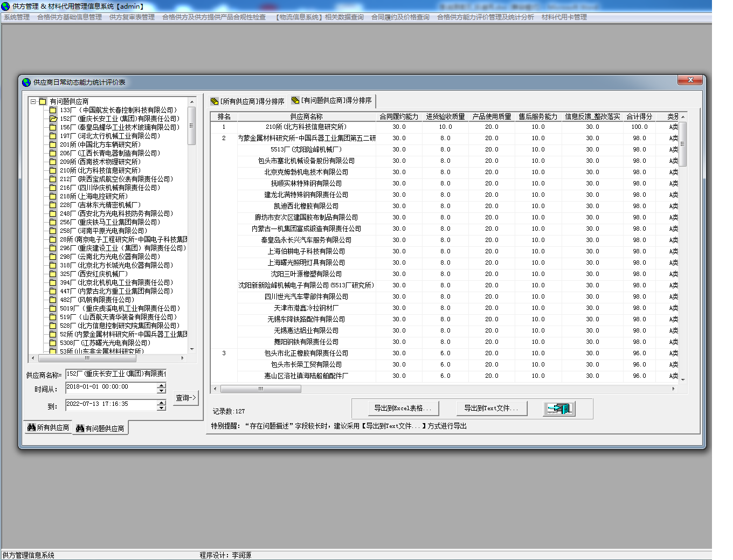The image size is (733, 560).
Task: Close the 供应商日常动态能力统计评价表 dialog
Action: 690,80
